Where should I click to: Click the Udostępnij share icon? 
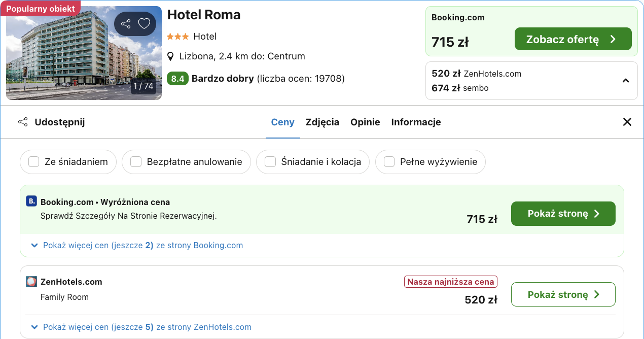pyautogui.click(x=23, y=122)
